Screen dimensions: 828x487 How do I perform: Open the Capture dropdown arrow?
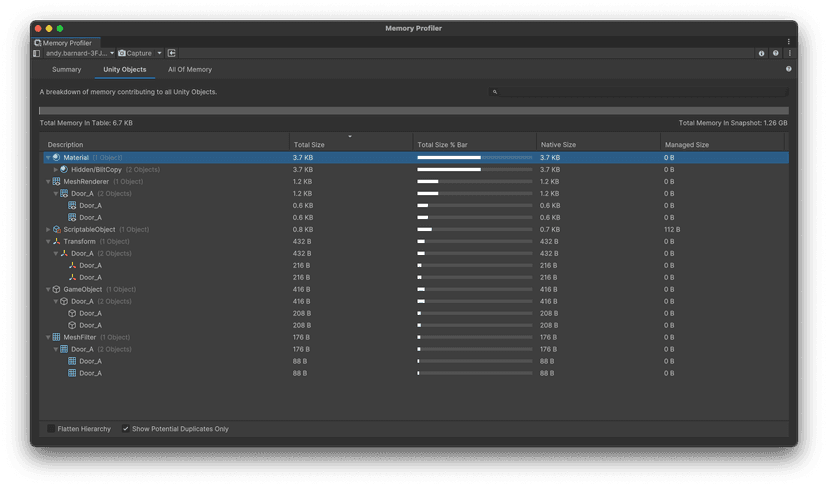[x=159, y=53]
